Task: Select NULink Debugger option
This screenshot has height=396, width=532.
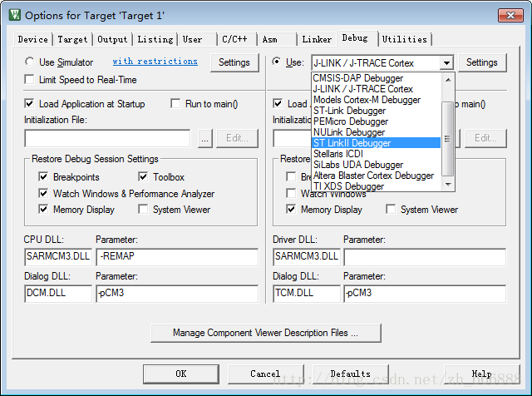Action: pyautogui.click(x=377, y=132)
